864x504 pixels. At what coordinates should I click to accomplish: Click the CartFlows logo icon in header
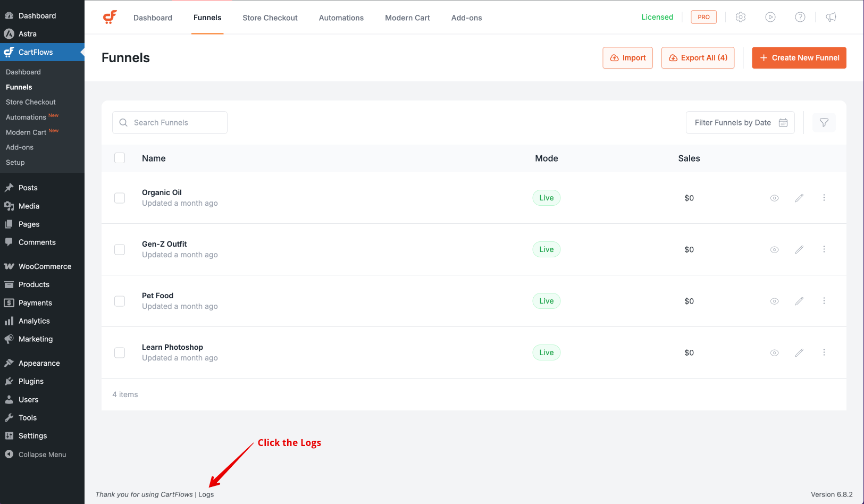[110, 17]
